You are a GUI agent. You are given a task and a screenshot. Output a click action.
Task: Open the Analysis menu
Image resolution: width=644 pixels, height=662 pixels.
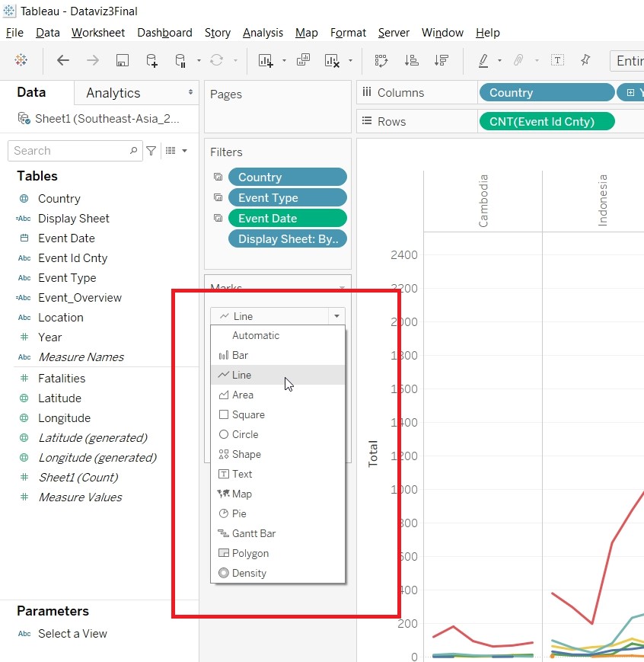point(263,33)
